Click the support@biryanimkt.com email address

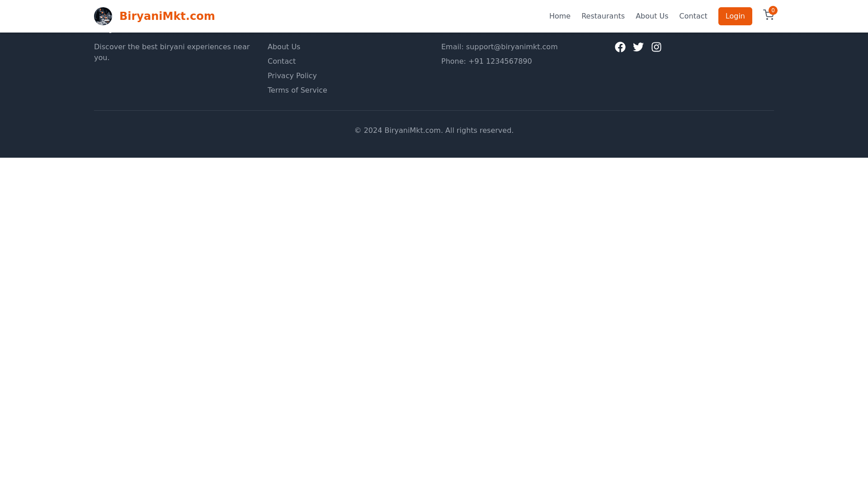(511, 47)
